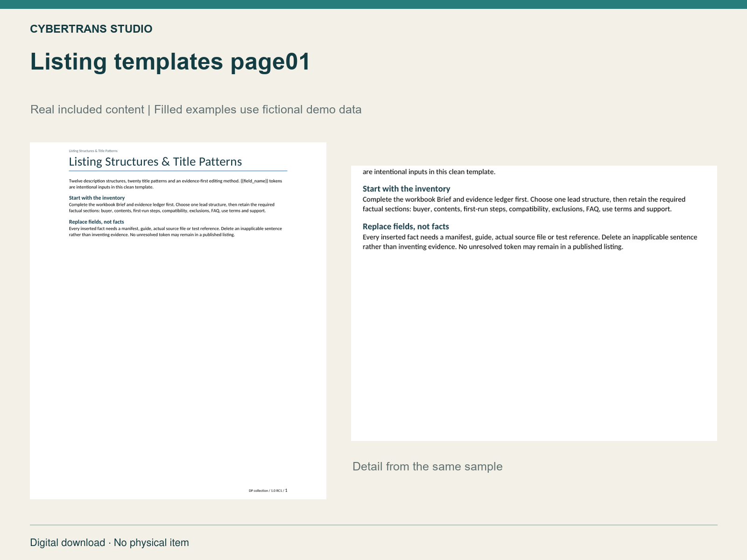Viewport: 747px width, 560px height.
Task: Click the 'Listing Structures & Title Patterns' document title
Action: pos(155,162)
